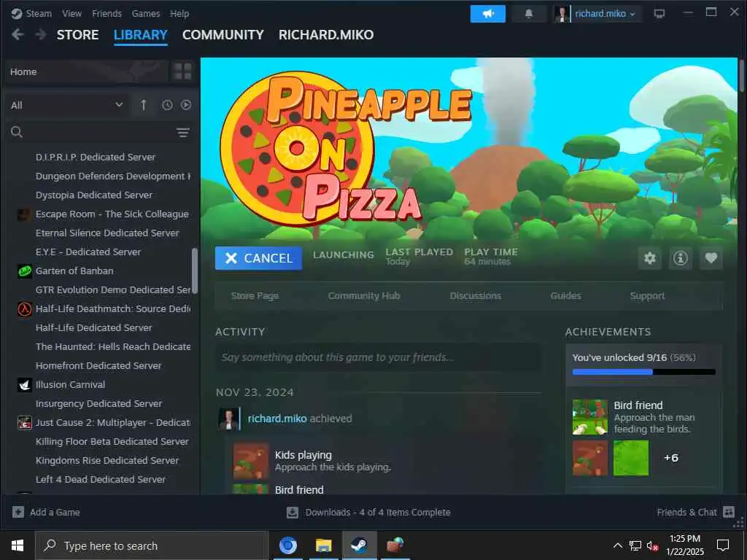This screenshot has height=560, width=747.
Task: Click the Half-Life Deathmatch lambda icon
Action: tap(24, 309)
